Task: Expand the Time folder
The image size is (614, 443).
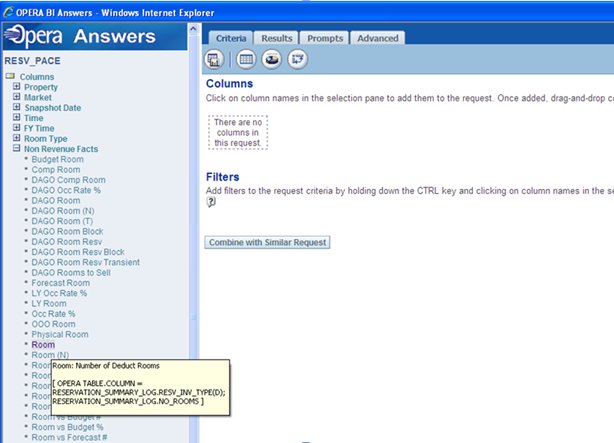Action: 16,117
